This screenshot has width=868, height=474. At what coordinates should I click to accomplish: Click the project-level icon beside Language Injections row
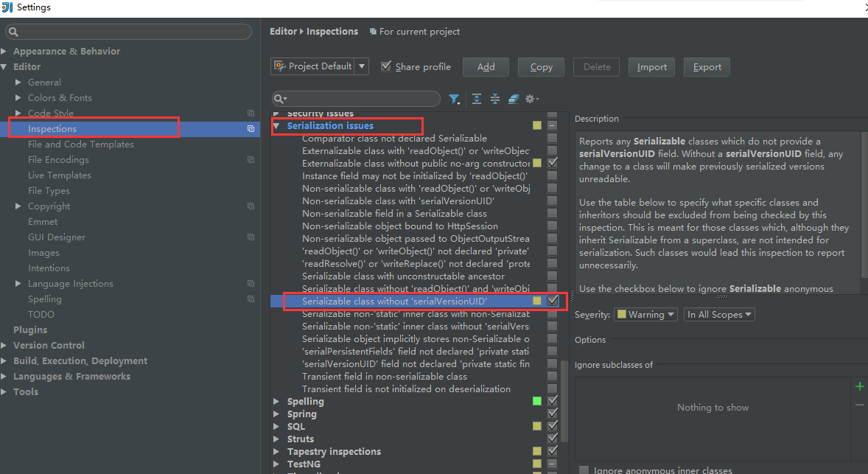coord(251,284)
